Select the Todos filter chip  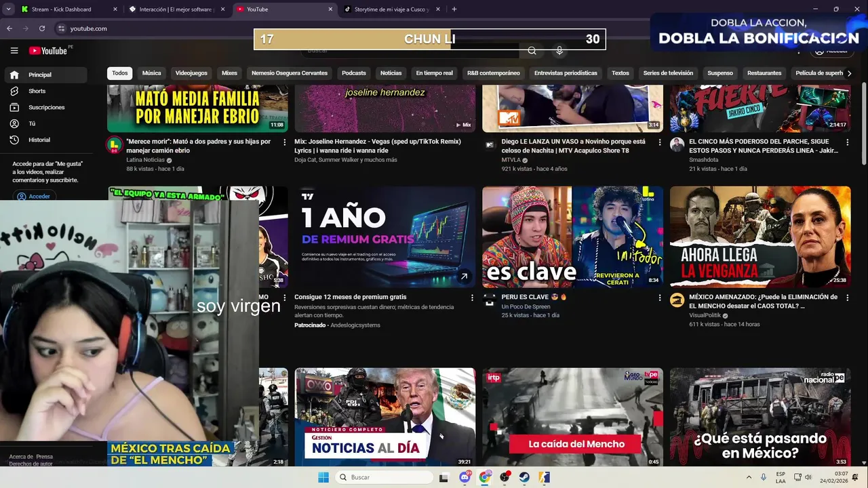pos(120,73)
